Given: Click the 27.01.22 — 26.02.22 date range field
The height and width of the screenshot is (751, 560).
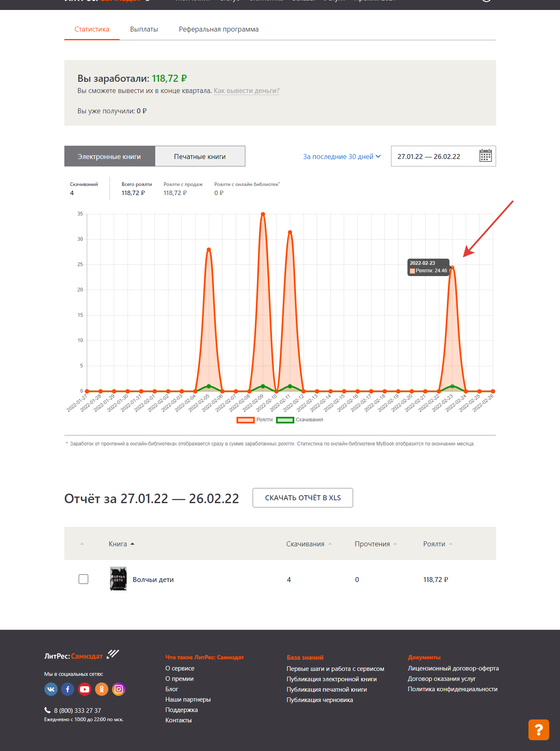Looking at the screenshot, I should point(443,156).
